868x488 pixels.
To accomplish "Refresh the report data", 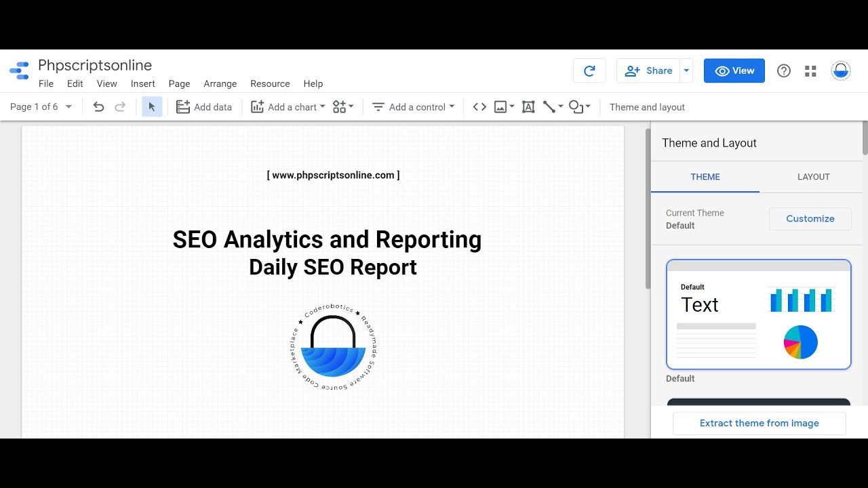I will [x=589, y=70].
